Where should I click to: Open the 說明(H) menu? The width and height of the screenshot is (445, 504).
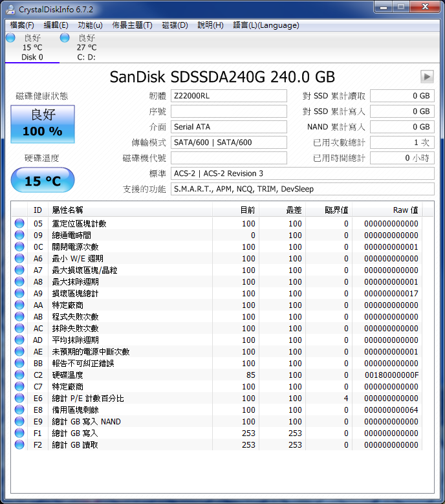point(210,25)
